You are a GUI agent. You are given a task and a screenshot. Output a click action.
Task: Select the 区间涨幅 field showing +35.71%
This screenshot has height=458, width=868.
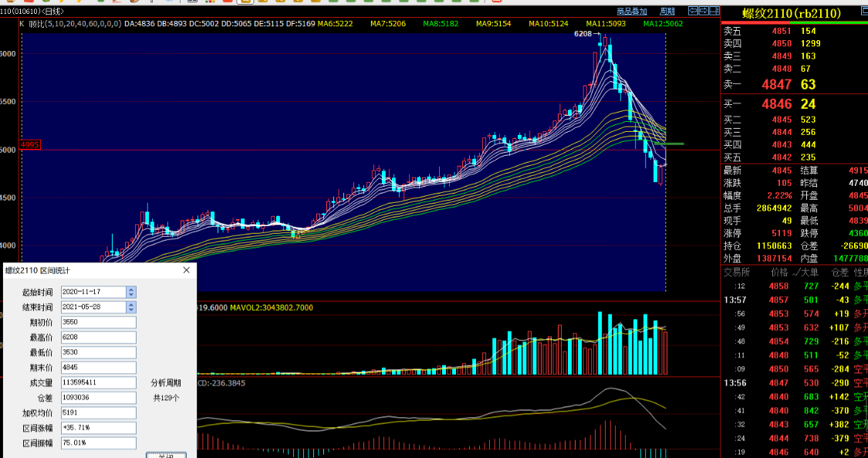(x=99, y=428)
